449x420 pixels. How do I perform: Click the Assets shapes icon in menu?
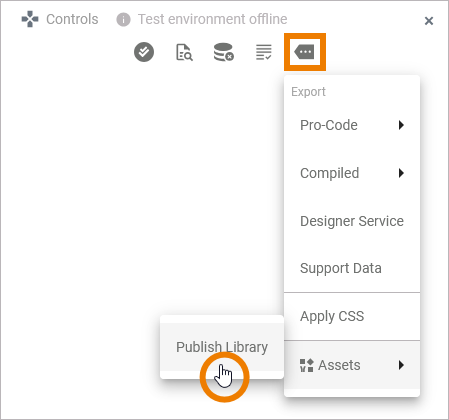(x=307, y=365)
